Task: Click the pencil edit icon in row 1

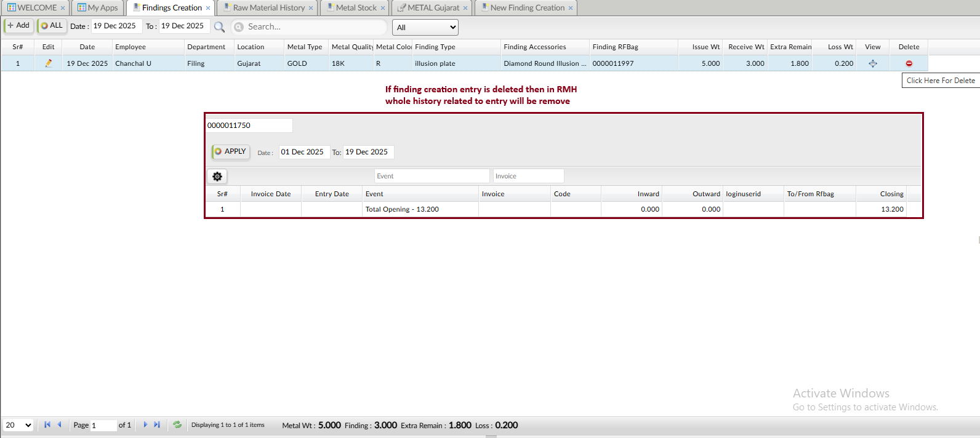Action: [x=49, y=63]
